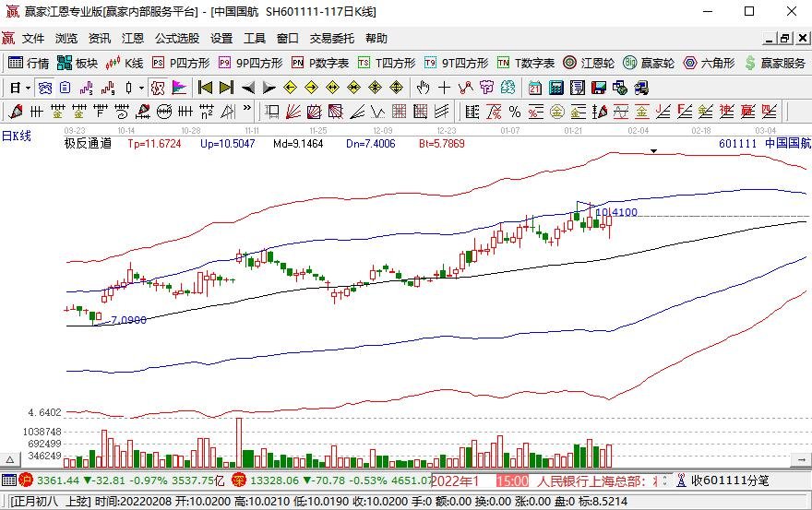This screenshot has width=812, height=510.
Task: Open the 帮助 menu
Action: (x=376, y=39)
